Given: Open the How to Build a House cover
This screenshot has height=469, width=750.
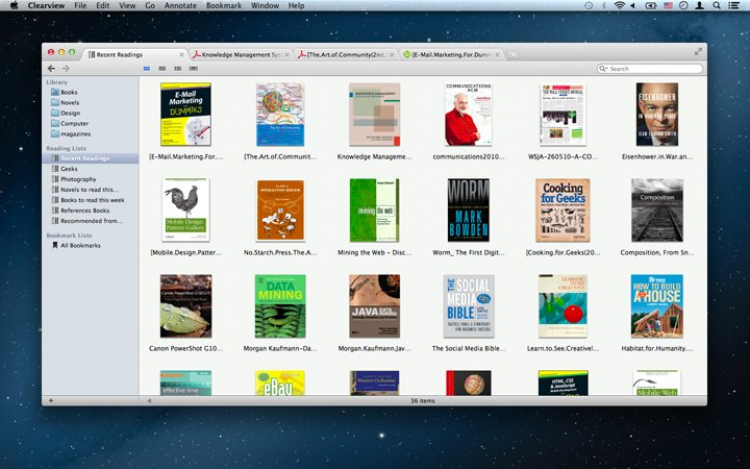Looking at the screenshot, I should pos(657,306).
